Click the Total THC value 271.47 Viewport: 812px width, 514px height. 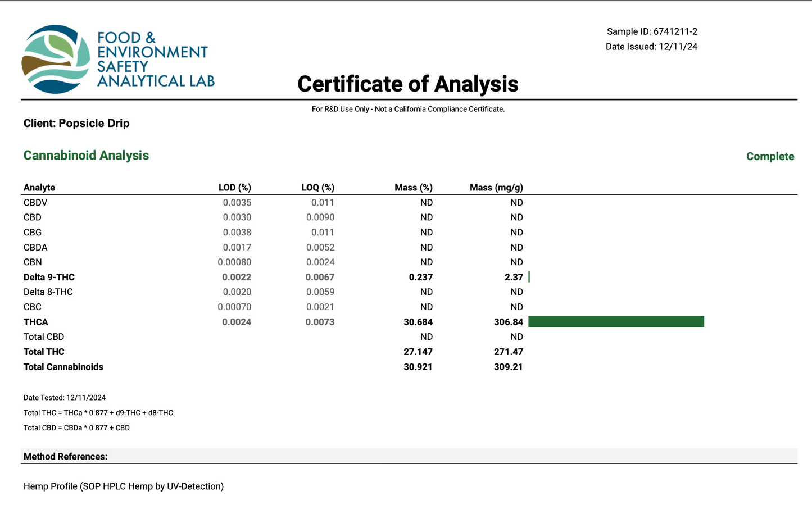[508, 352]
